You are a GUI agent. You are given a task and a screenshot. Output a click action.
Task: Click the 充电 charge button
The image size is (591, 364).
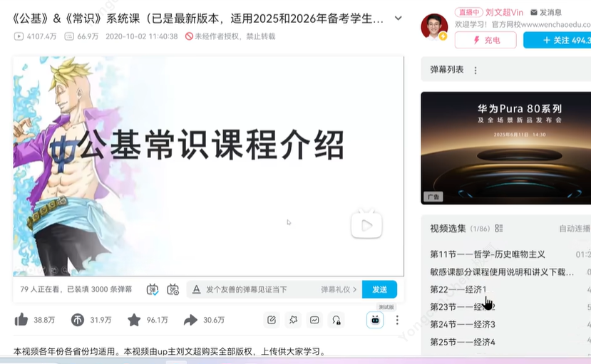pyautogui.click(x=485, y=41)
